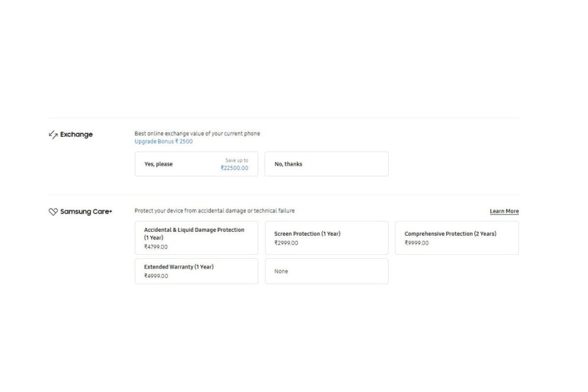The height and width of the screenshot is (392, 588).
Task: Select the 'Yes, please' exchange option
Action: (196, 164)
